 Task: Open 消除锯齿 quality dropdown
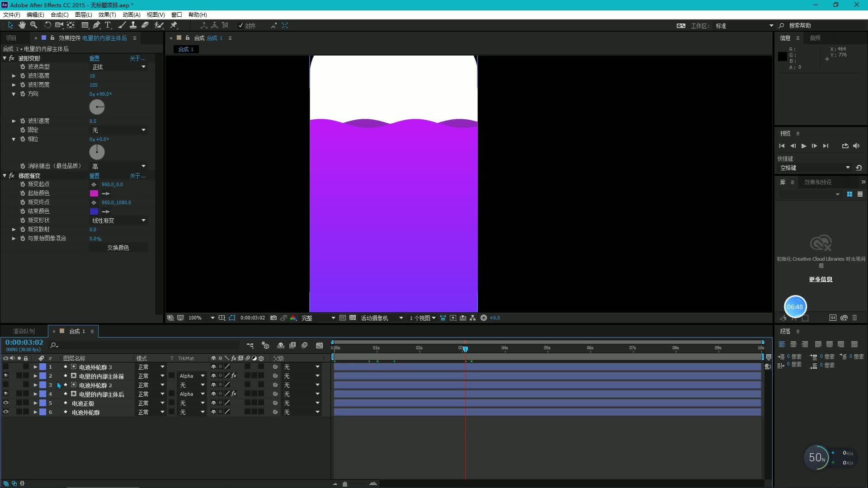click(118, 166)
